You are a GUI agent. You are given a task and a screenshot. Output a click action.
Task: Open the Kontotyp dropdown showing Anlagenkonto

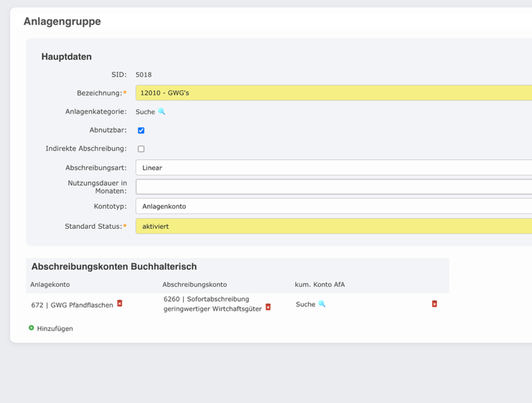click(334, 206)
